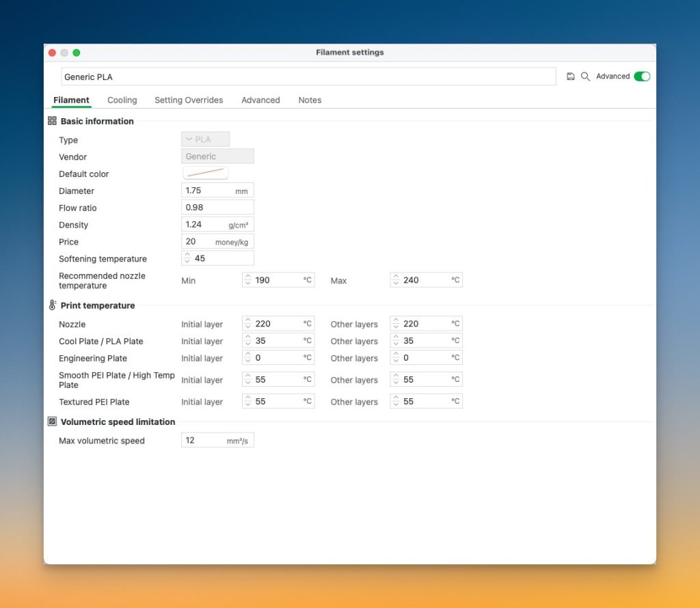Switch to the Cooling tab
The height and width of the screenshot is (608, 700).
click(x=122, y=100)
